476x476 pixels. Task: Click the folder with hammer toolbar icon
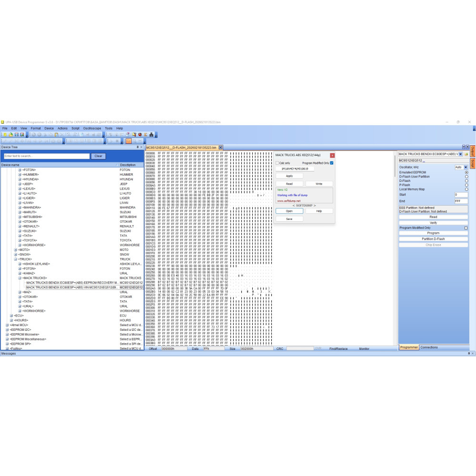(x=134, y=135)
